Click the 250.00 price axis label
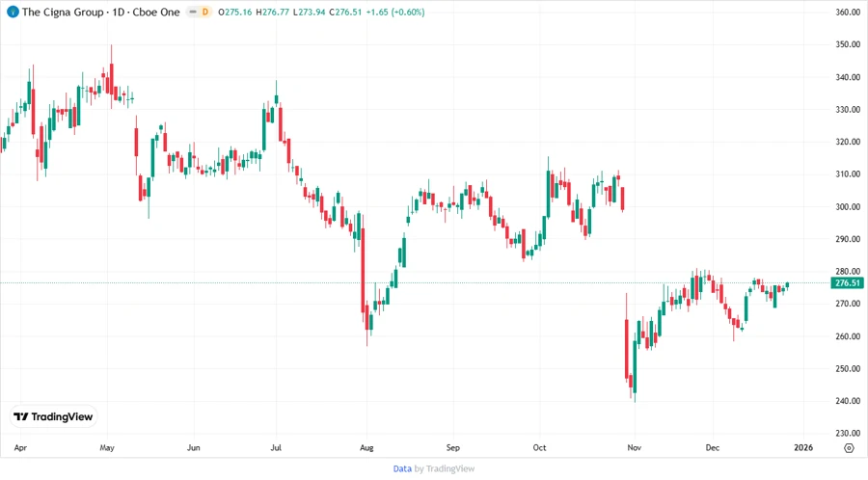This screenshot has width=868, height=480. coord(848,368)
